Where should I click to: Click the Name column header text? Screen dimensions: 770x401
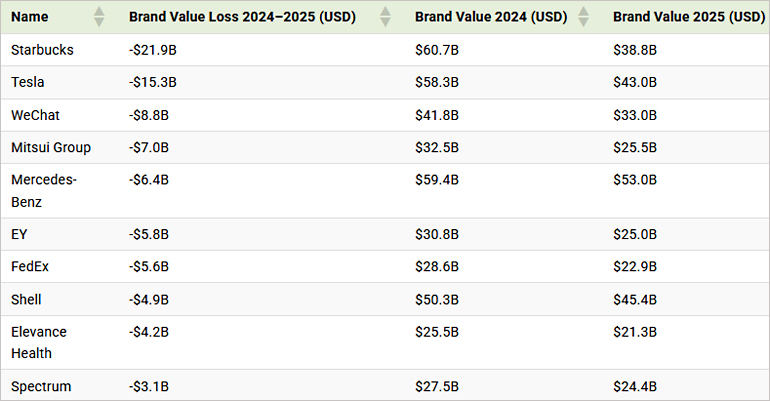30,17
